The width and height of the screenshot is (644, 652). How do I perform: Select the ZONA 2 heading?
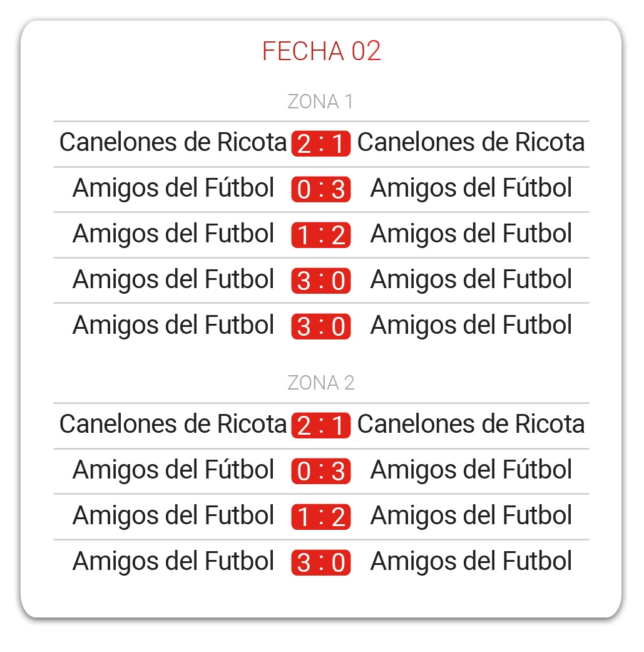(x=321, y=383)
